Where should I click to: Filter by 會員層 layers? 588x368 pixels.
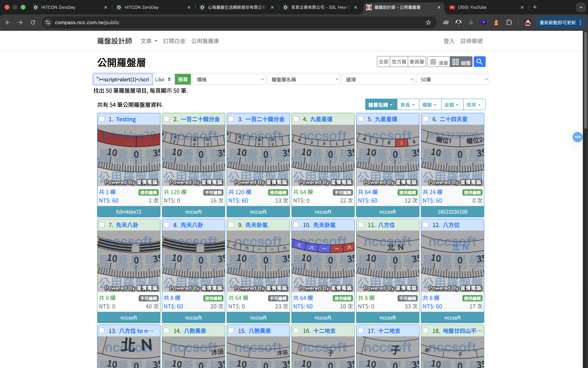417,62
